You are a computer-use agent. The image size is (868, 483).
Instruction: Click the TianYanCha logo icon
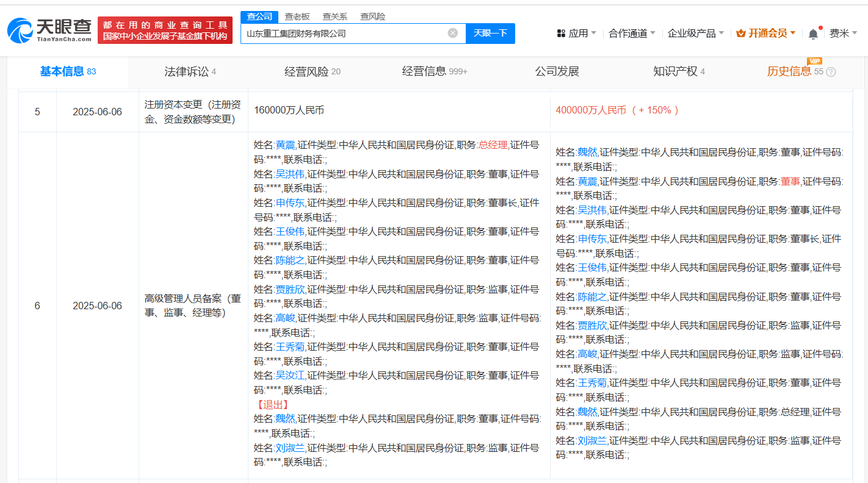click(20, 30)
